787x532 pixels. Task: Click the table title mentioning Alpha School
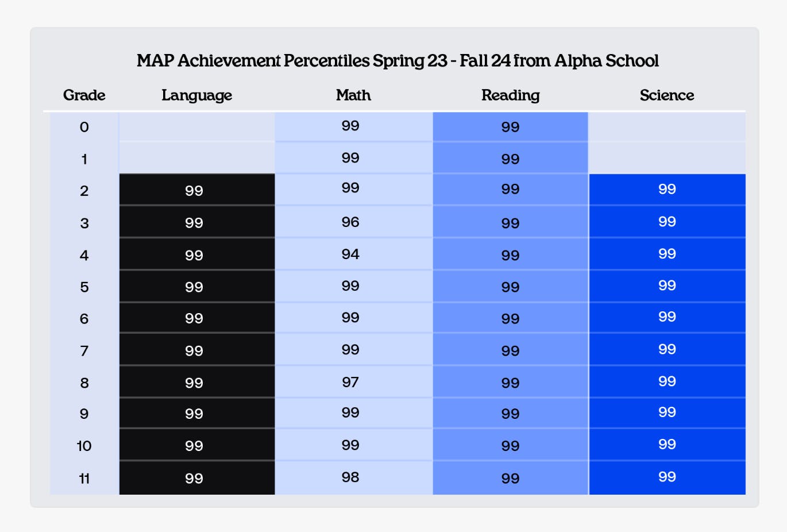pos(398,61)
